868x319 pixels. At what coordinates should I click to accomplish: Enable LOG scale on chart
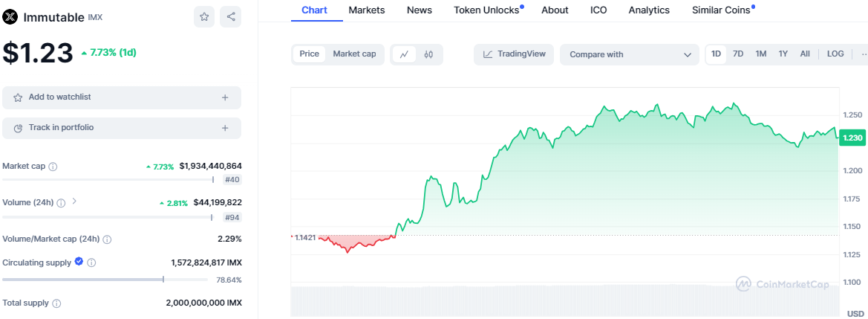pyautogui.click(x=835, y=54)
